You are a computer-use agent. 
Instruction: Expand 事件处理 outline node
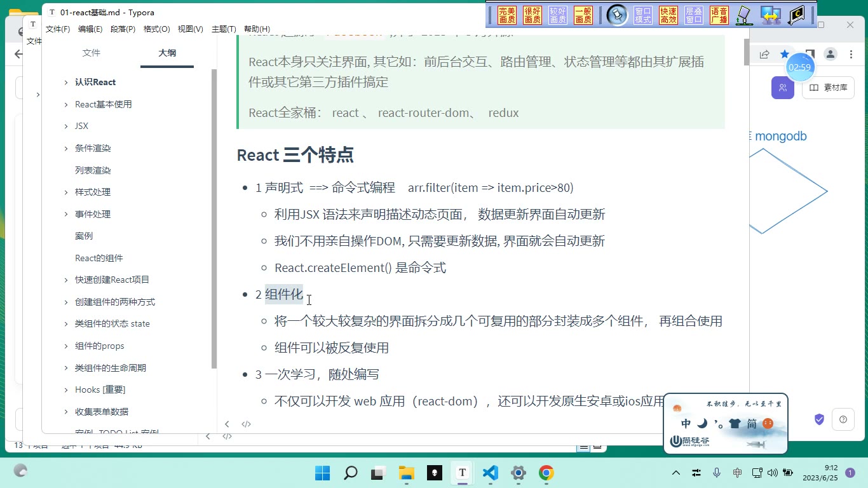point(66,214)
